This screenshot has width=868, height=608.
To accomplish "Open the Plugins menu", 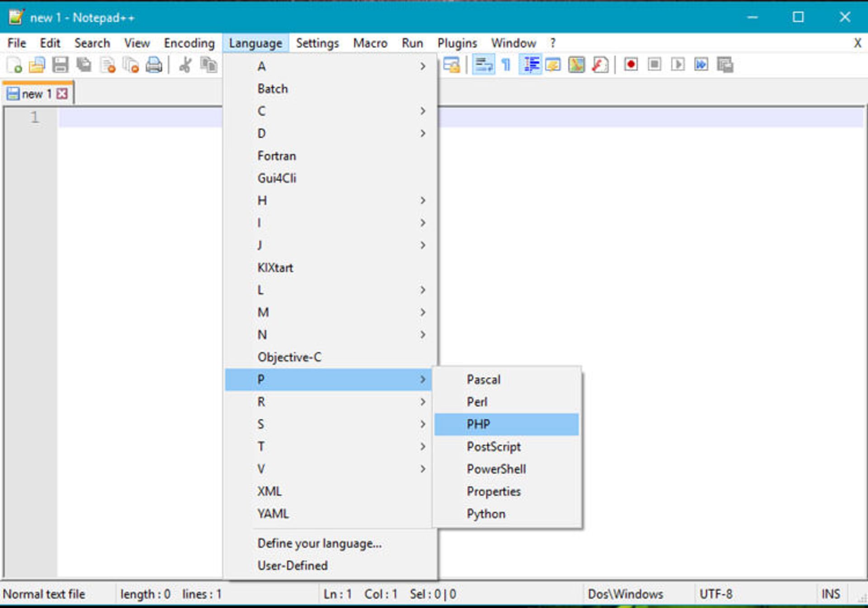I will 457,43.
